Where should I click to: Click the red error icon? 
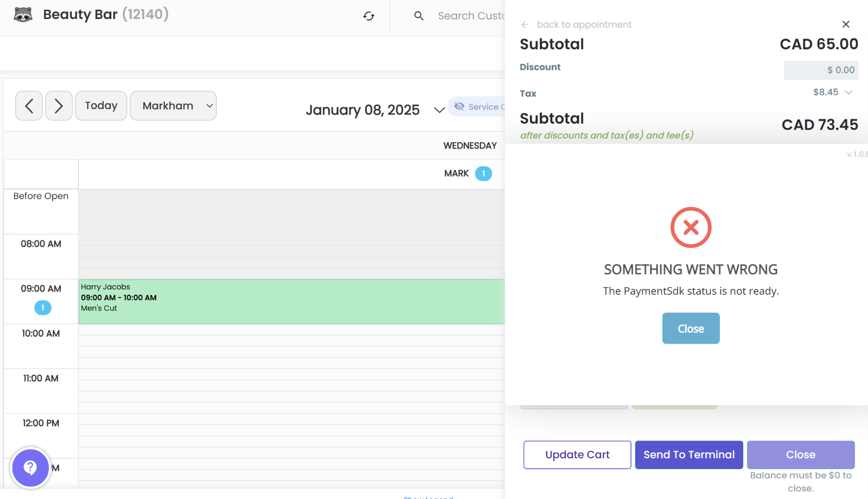(691, 228)
